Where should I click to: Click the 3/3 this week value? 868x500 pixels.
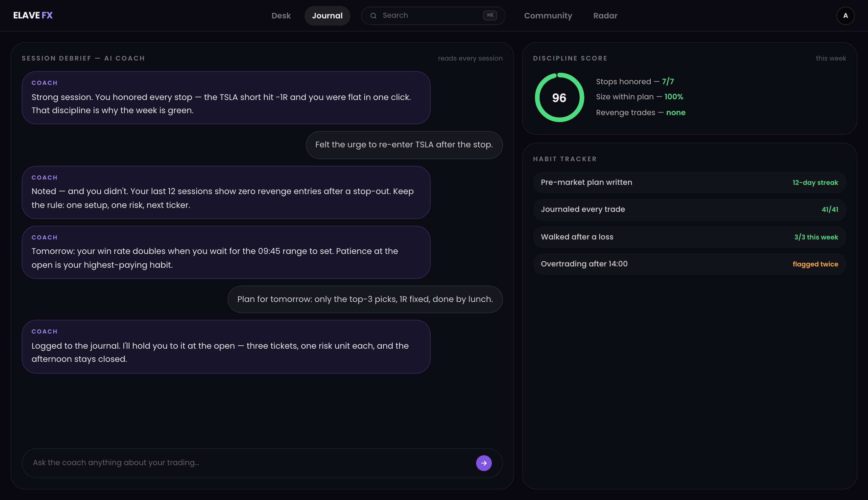pyautogui.click(x=816, y=237)
